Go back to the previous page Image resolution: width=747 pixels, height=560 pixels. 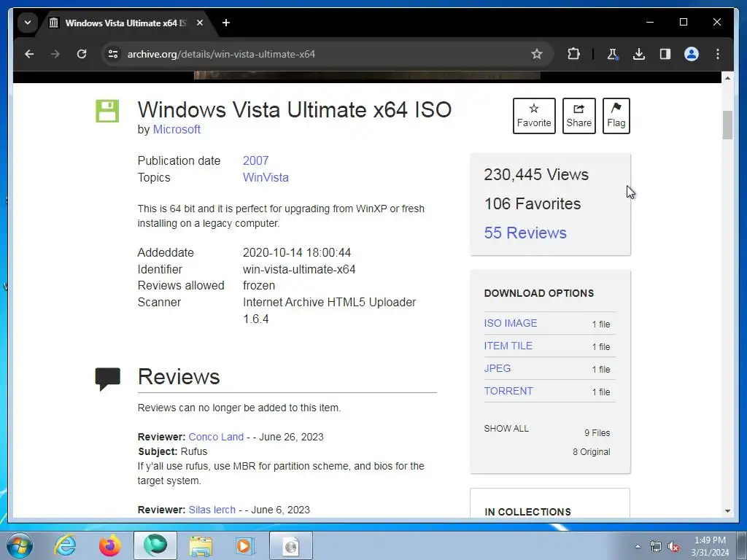[x=29, y=54]
